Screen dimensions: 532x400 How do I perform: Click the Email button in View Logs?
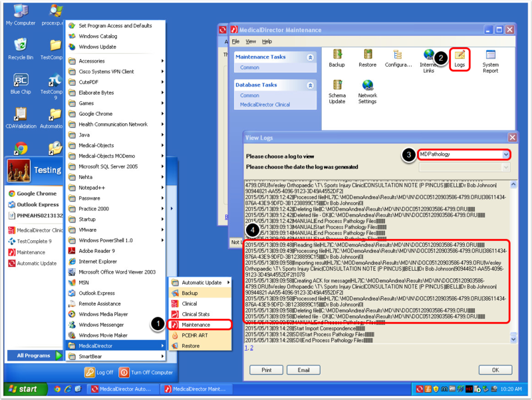pos(303,370)
